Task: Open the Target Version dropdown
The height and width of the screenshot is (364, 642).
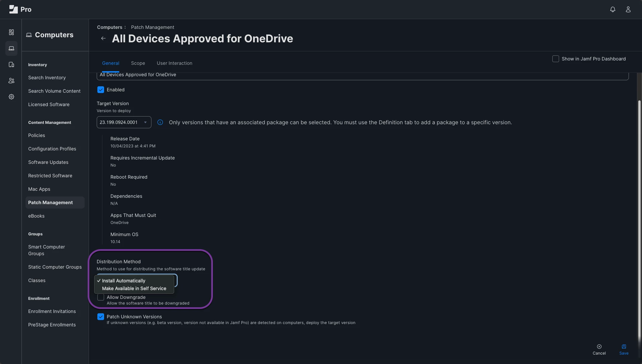Action: coord(124,122)
